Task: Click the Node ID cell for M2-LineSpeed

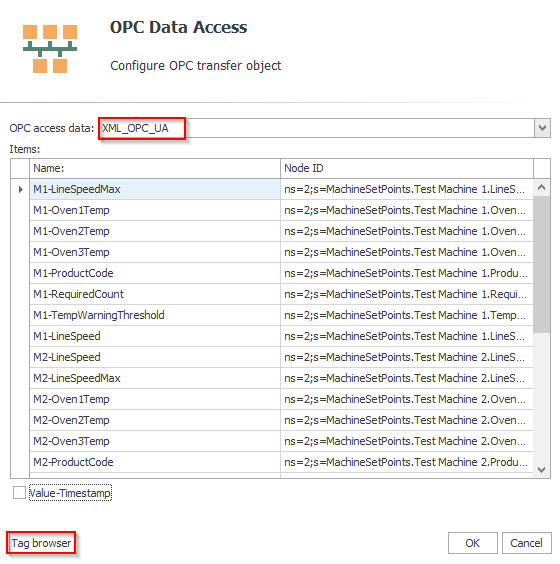Action: [407, 357]
